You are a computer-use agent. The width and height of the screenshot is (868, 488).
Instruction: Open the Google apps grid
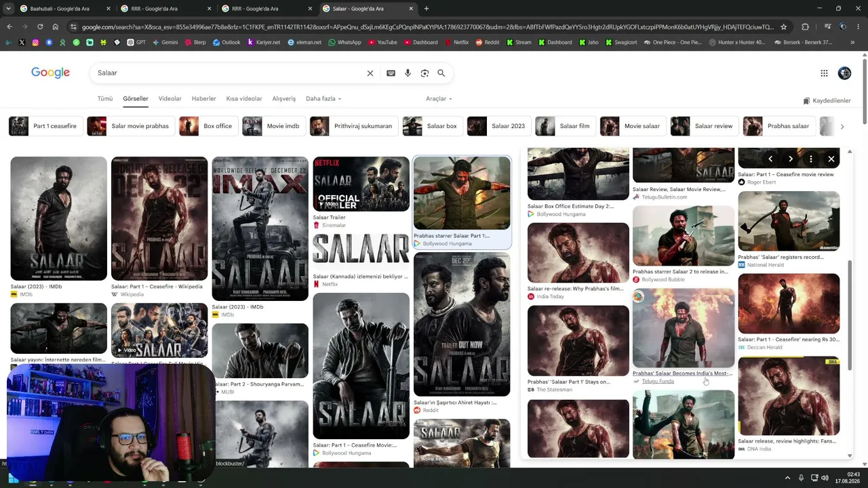[824, 73]
